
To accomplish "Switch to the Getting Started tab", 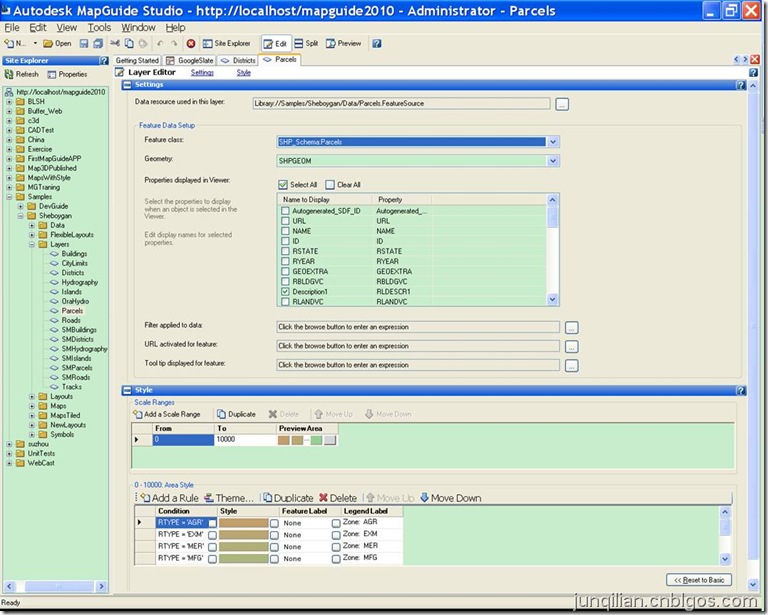I will click(137, 61).
